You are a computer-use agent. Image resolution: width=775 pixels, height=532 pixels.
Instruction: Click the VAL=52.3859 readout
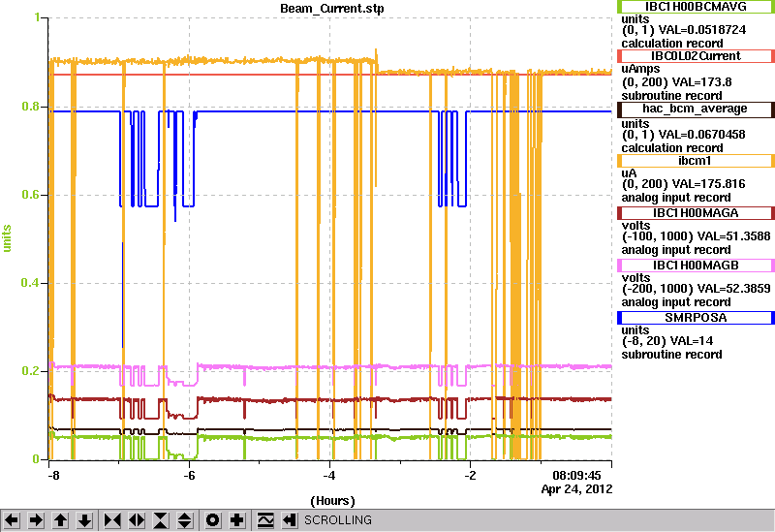click(x=732, y=289)
